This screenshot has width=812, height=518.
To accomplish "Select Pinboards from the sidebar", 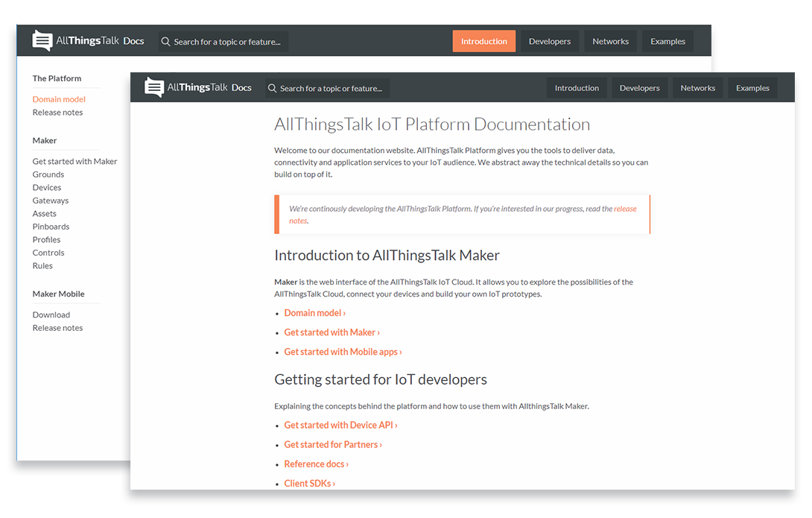I will pyautogui.click(x=51, y=226).
